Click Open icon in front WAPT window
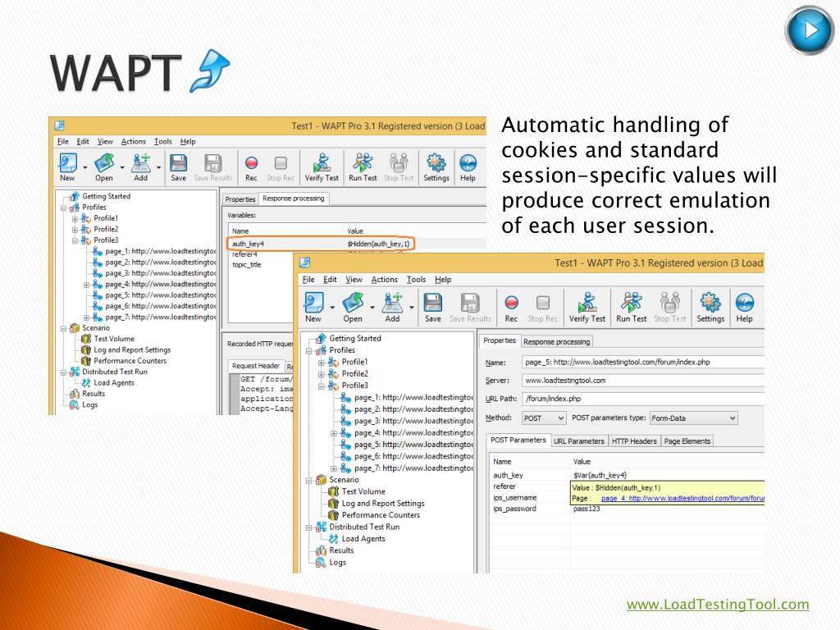The height and width of the screenshot is (630, 840). coord(353,307)
